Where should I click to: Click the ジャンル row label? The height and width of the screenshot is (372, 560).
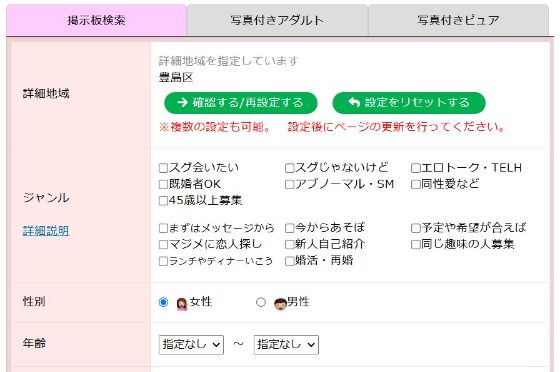pos(46,198)
